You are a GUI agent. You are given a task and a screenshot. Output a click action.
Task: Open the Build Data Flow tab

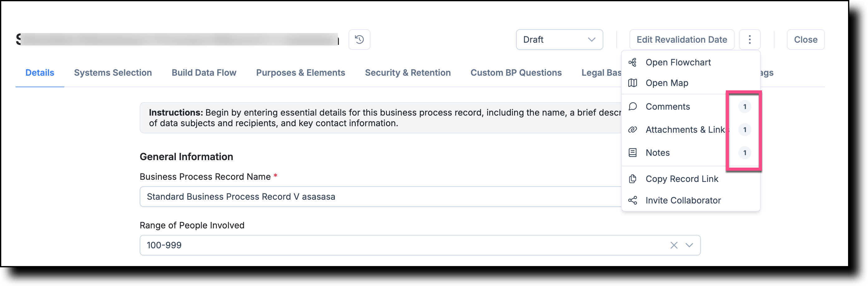[204, 73]
